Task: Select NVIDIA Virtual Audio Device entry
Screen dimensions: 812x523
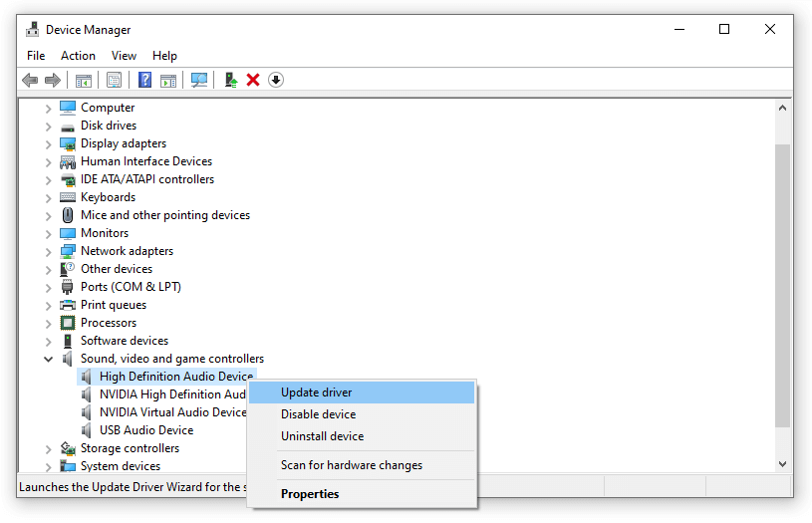Action: coord(173,412)
